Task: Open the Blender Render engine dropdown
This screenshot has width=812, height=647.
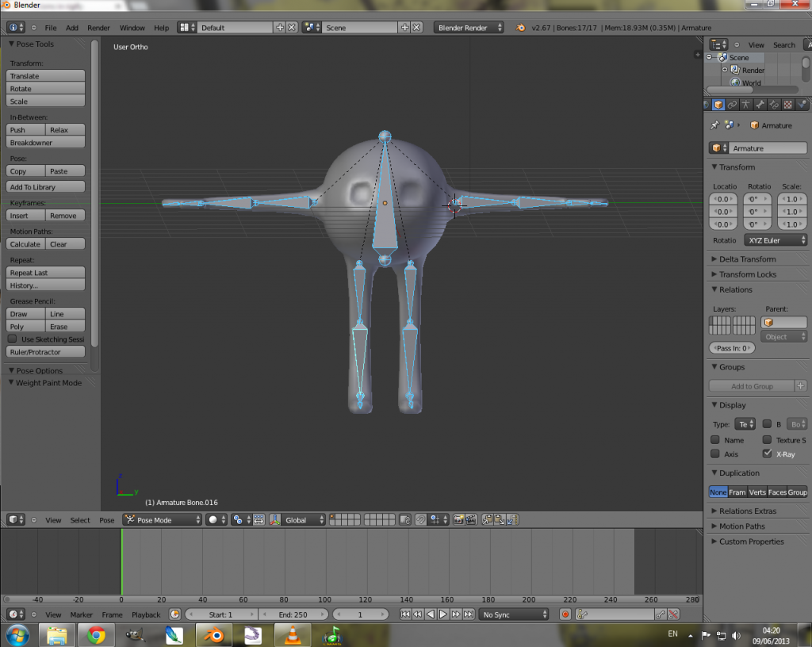Action: click(x=469, y=28)
